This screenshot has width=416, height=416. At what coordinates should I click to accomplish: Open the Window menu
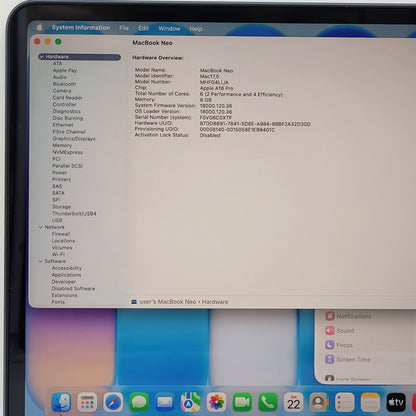pos(169,29)
